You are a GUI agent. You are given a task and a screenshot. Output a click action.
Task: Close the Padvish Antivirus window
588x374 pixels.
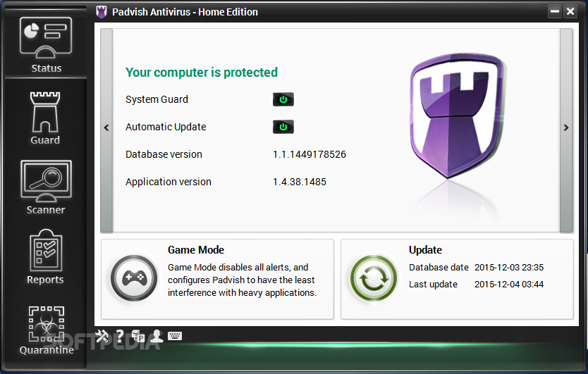point(570,11)
